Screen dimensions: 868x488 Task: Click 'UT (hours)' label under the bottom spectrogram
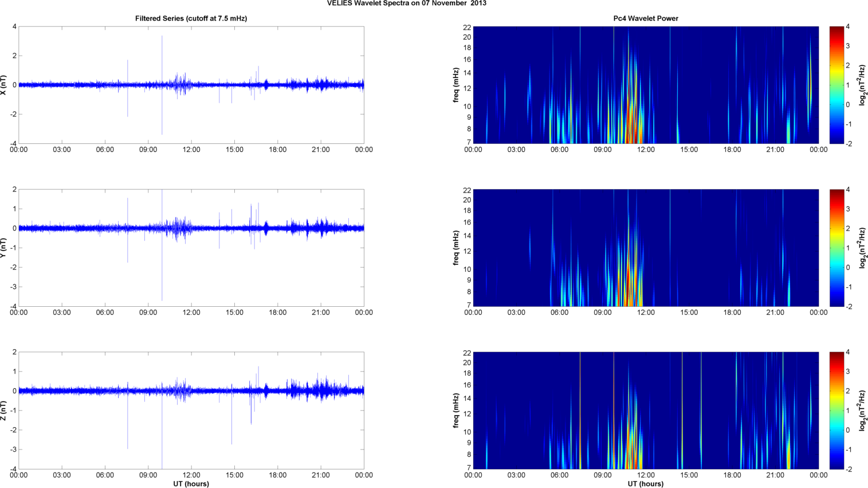coord(646,484)
